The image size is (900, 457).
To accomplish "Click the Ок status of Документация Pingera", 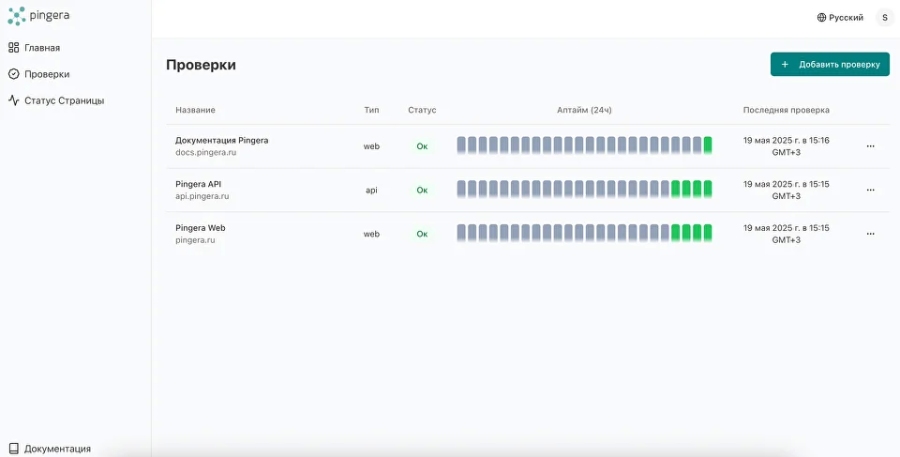I will pos(422,146).
